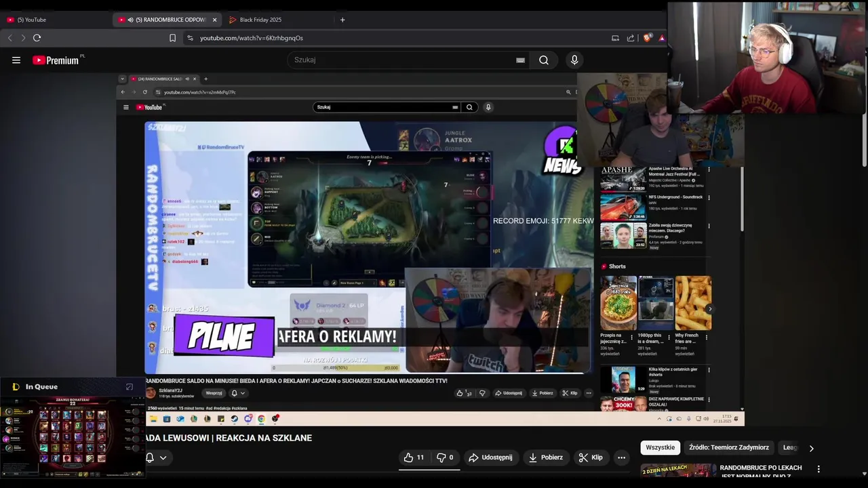Screen dimensions: 868x488
Task: Click the cast screen icon in address bar
Action: click(615, 38)
